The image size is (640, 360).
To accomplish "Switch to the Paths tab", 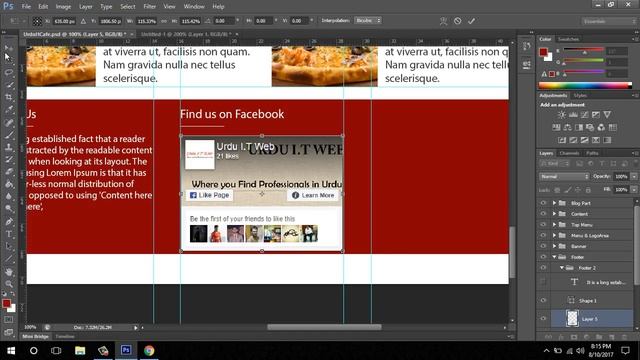I will [x=592, y=153].
